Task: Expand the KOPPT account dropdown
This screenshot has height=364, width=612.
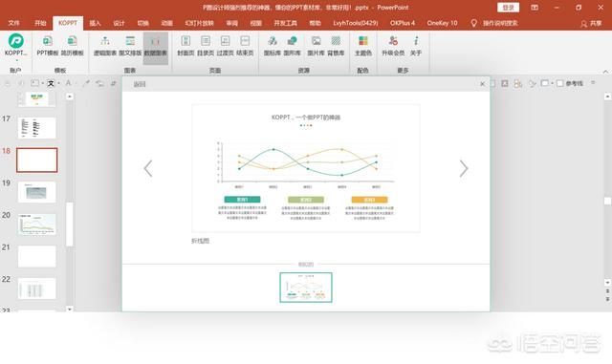Action: (16, 60)
